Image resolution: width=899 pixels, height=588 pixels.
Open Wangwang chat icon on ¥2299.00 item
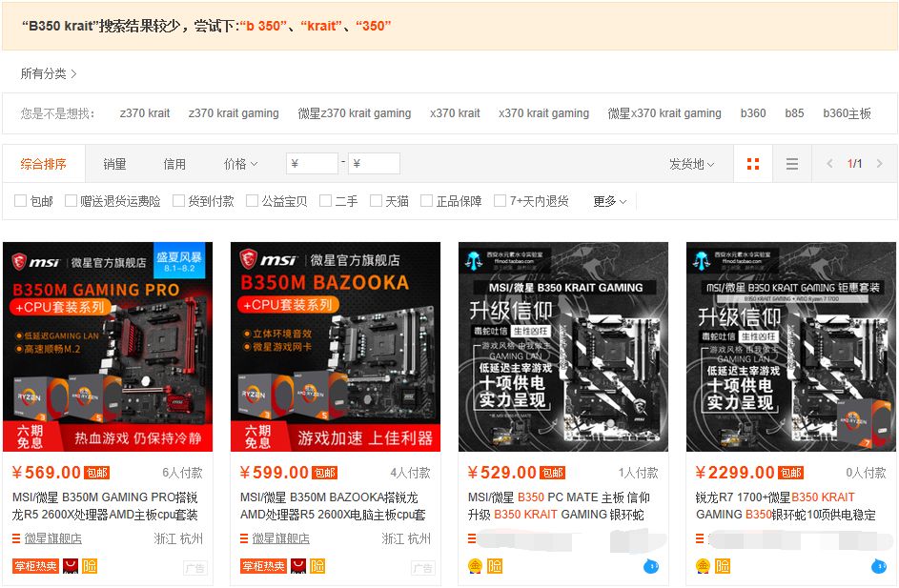[x=879, y=567]
